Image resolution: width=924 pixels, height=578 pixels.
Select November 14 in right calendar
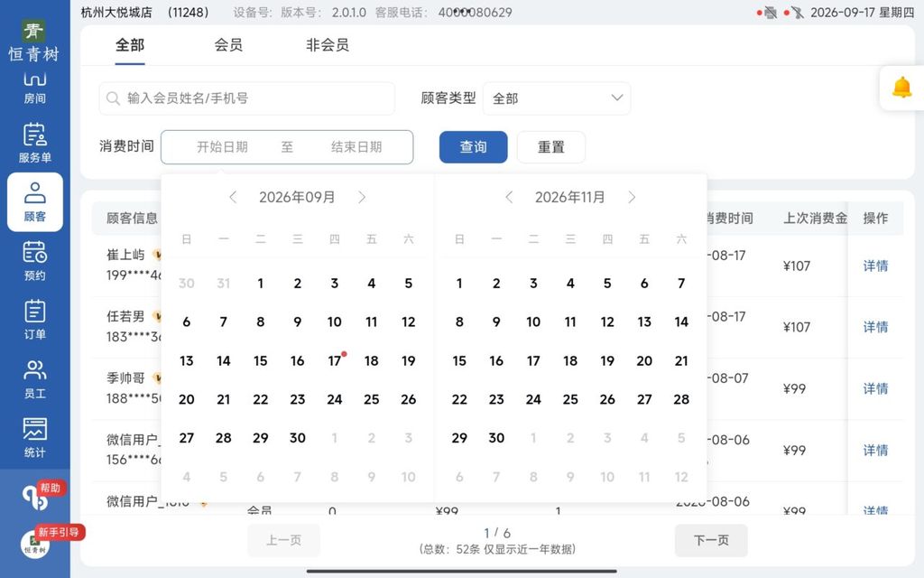point(681,322)
